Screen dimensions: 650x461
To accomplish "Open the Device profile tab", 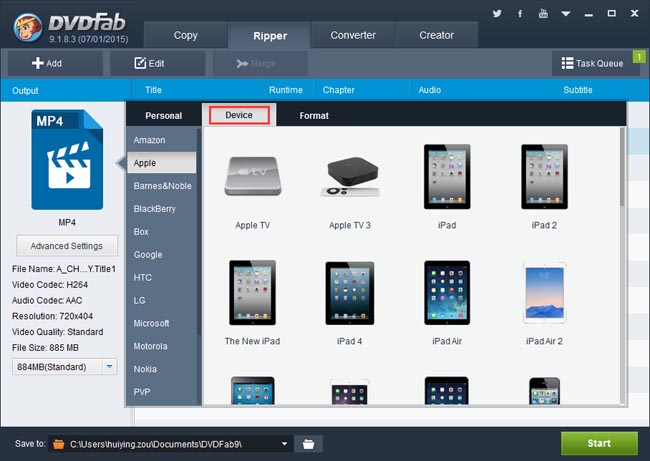I will (x=239, y=115).
